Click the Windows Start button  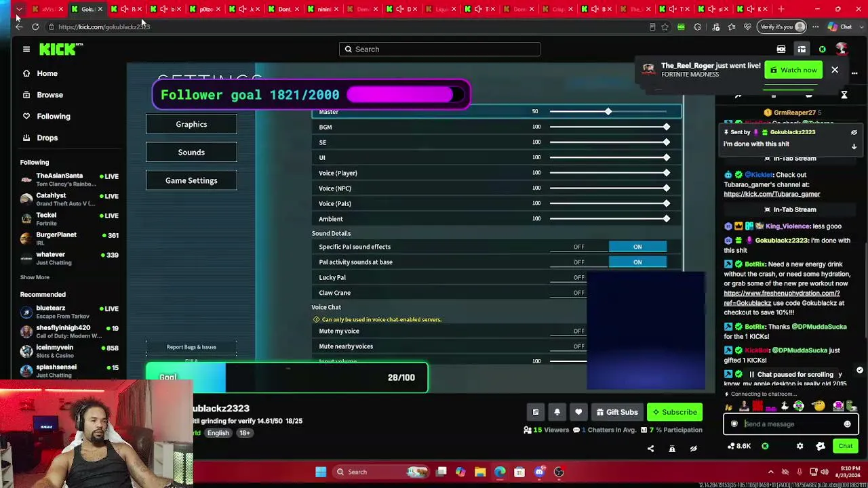tap(321, 472)
